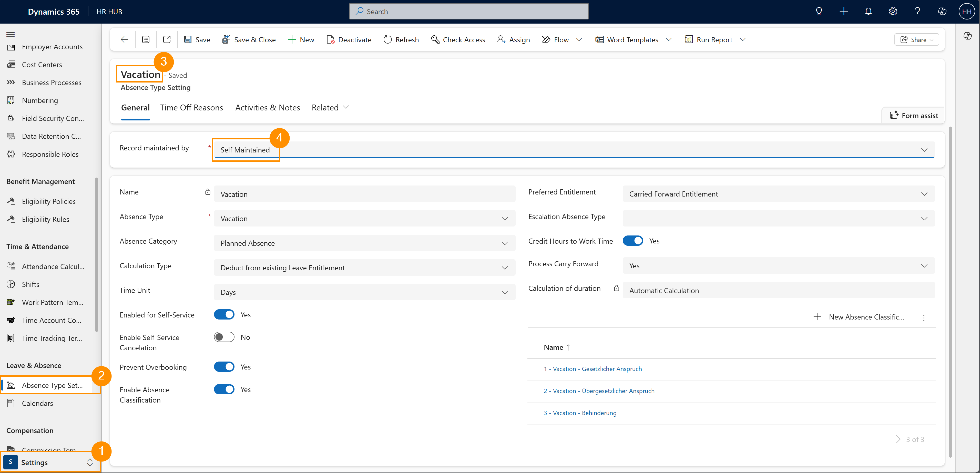The width and height of the screenshot is (980, 473).
Task: Click the back arrow icon
Action: 124,39
